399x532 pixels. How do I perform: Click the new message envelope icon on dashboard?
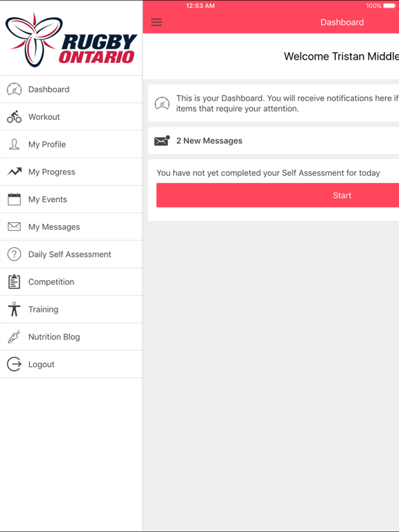pyautogui.click(x=162, y=141)
